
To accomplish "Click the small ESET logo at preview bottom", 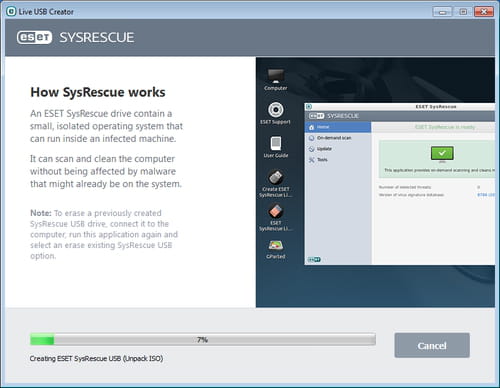I will pos(314,259).
